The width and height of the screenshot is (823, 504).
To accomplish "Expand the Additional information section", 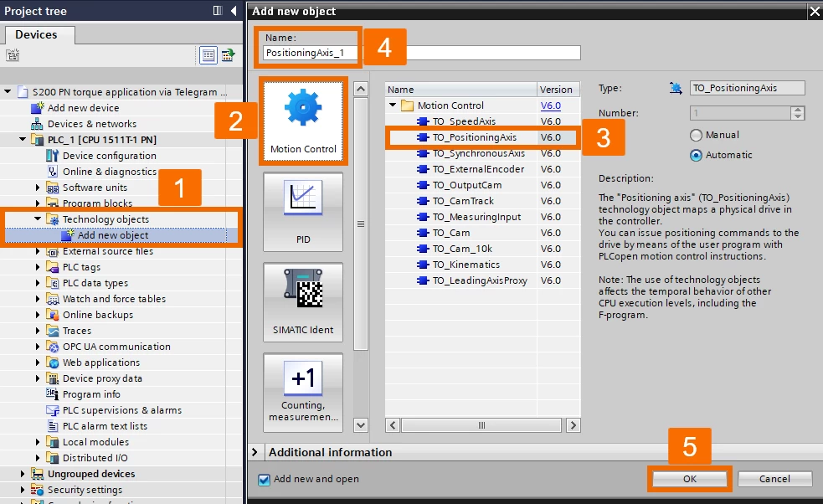I will pyautogui.click(x=255, y=452).
